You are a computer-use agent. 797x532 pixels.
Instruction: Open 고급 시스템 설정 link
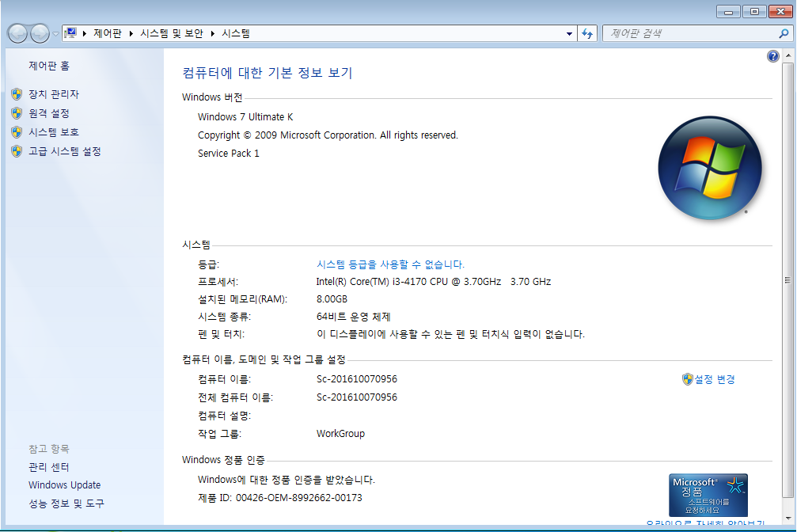65,151
